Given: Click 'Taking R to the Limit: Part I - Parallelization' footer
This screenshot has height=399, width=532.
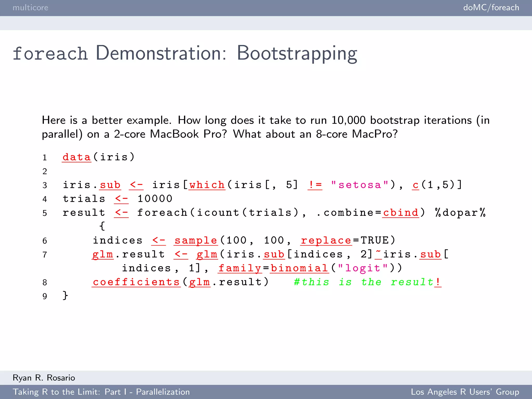Looking at the screenshot, I should click(101, 392).
